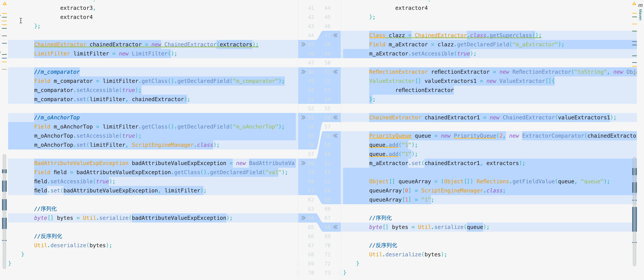Click the ChainedExtractor type in the left pane
This screenshot has width=644, height=280.
pos(60,44)
